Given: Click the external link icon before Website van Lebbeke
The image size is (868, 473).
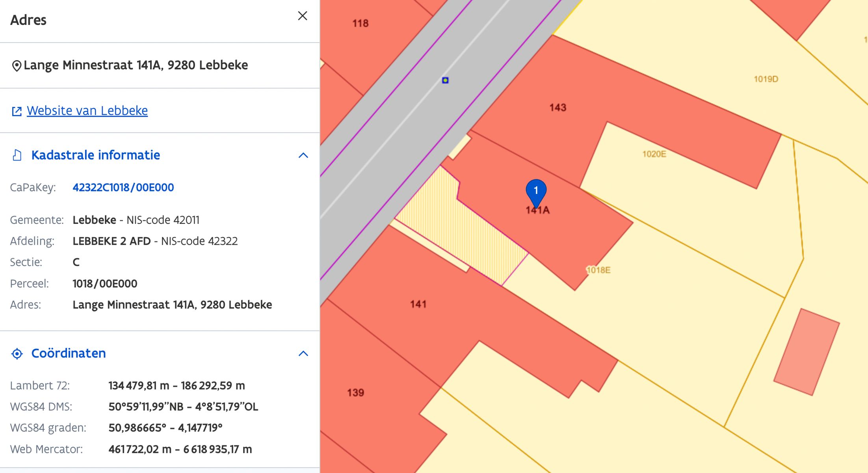Looking at the screenshot, I should (x=17, y=111).
